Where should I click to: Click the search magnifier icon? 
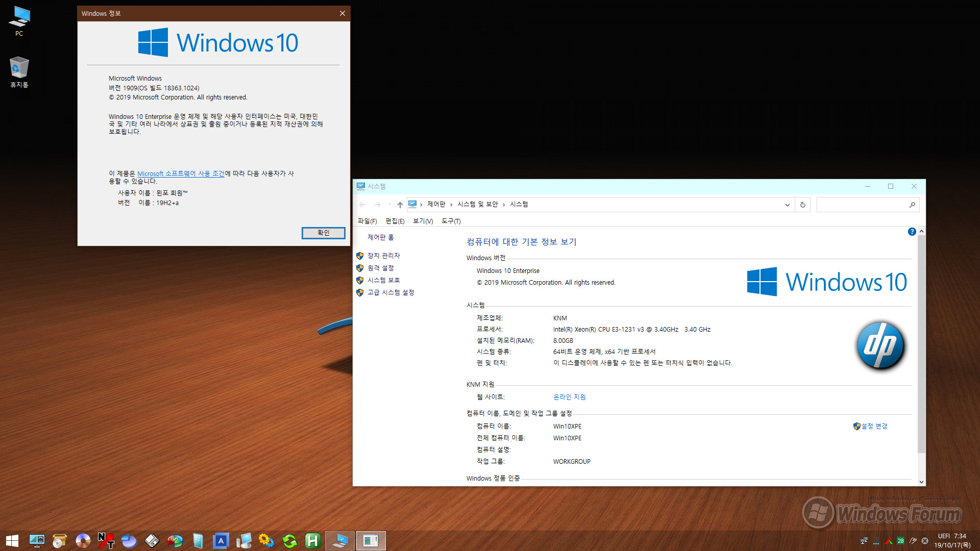tap(912, 205)
